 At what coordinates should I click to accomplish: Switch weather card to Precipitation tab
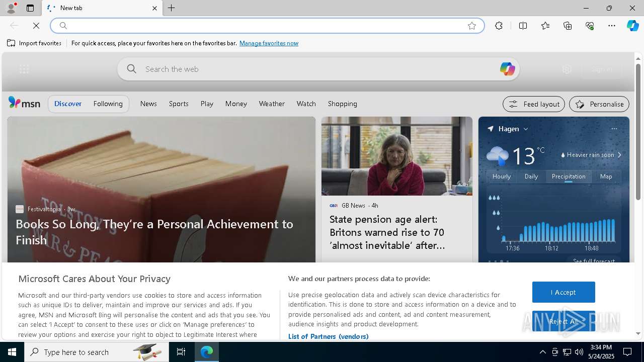tap(569, 176)
